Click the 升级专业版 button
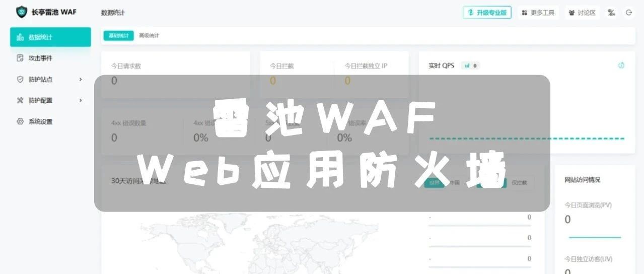This screenshot has width=644, height=274. tap(487, 13)
